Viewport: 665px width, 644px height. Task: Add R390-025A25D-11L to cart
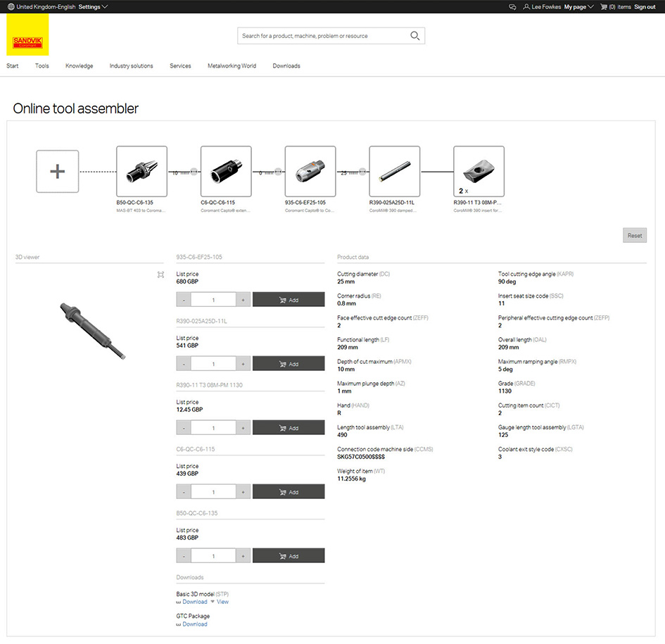[x=289, y=364]
